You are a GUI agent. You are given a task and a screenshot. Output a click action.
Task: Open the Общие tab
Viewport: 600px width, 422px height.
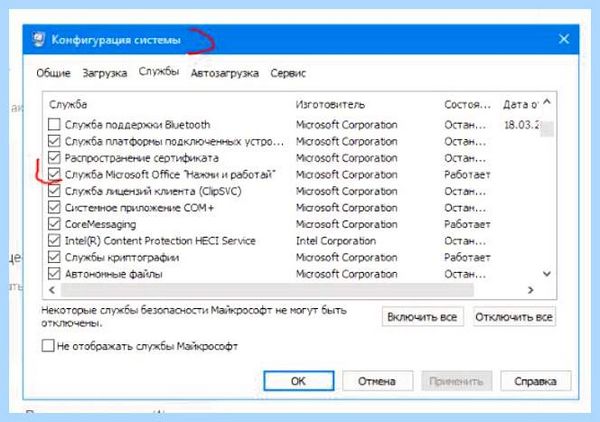pyautogui.click(x=53, y=73)
